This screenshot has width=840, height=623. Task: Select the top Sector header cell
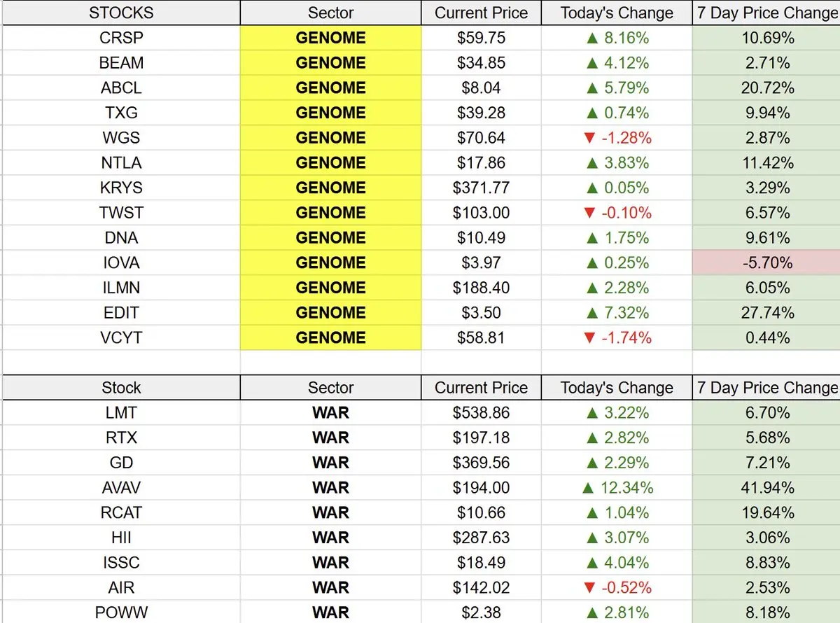[x=330, y=13]
